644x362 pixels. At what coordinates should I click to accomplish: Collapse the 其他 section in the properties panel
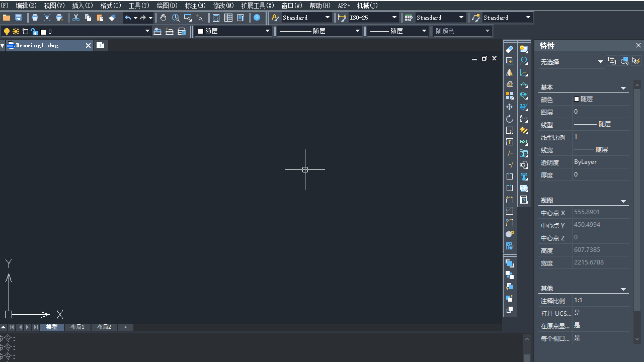[623, 289]
